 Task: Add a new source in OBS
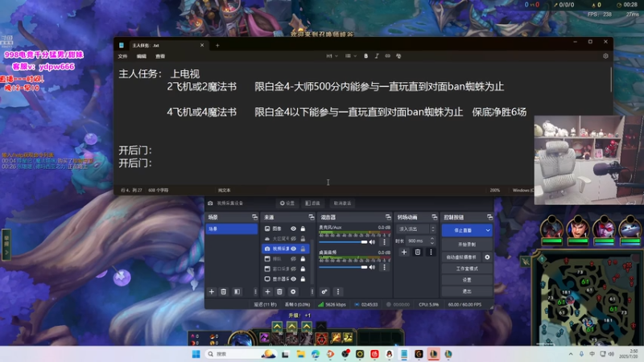pyautogui.click(x=267, y=292)
